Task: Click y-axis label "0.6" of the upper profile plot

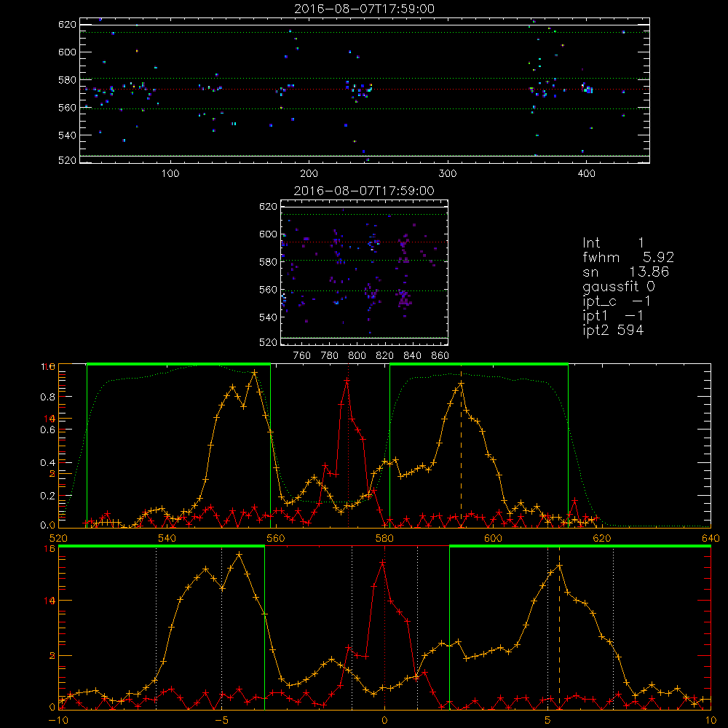Action: click(x=48, y=430)
